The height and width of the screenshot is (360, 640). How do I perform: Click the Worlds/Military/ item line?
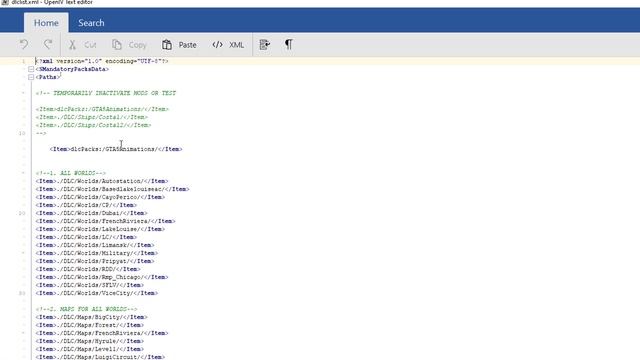pyautogui.click(x=97, y=253)
